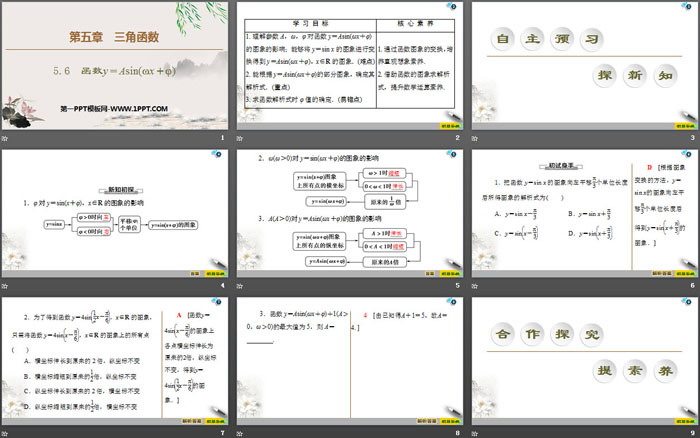Click the animation star icon under slide 2
This screenshot has width=700, height=438.
(240, 138)
